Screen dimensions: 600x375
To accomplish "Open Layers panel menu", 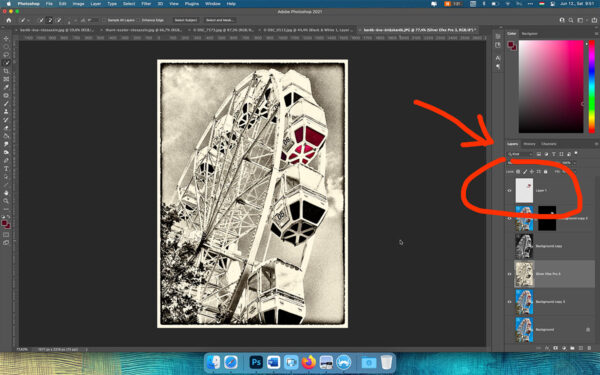I will point(596,144).
